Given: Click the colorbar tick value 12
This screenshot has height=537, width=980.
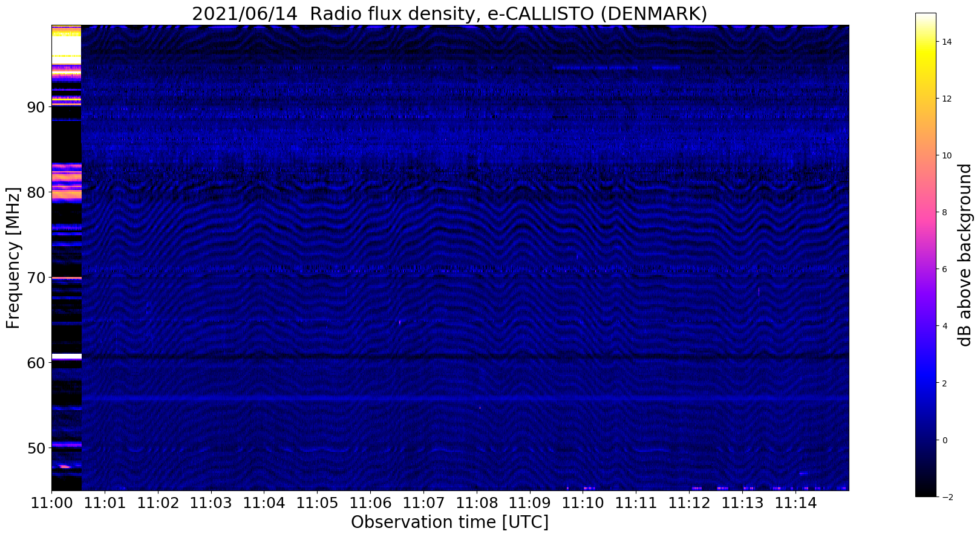Looking at the screenshot, I should point(947,99).
